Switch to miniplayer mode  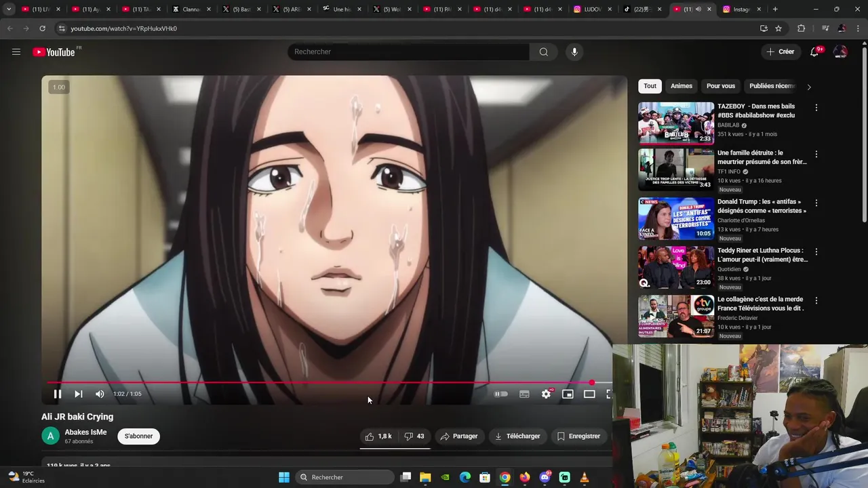568,394
